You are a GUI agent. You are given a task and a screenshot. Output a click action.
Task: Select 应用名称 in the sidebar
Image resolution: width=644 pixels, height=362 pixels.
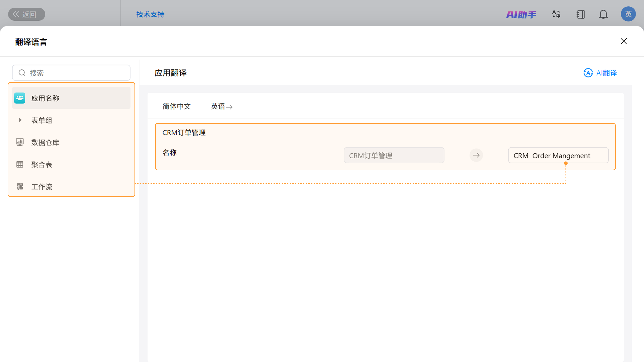pos(71,98)
